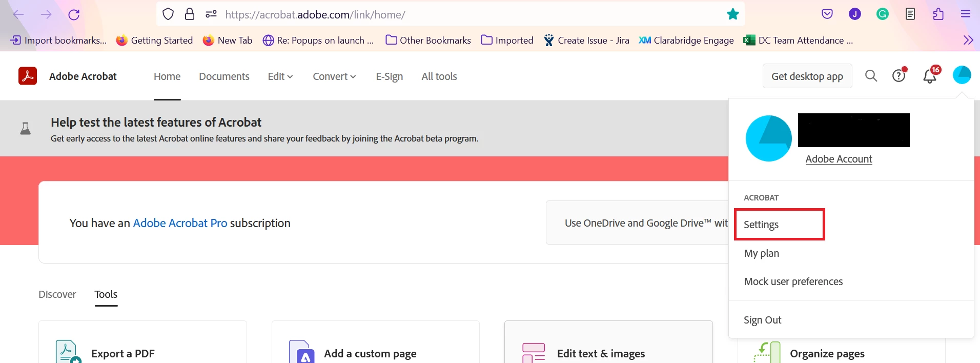Open the Documents tab
This screenshot has width=980, height=363.
pyautogui.click(x=224, y=76)
